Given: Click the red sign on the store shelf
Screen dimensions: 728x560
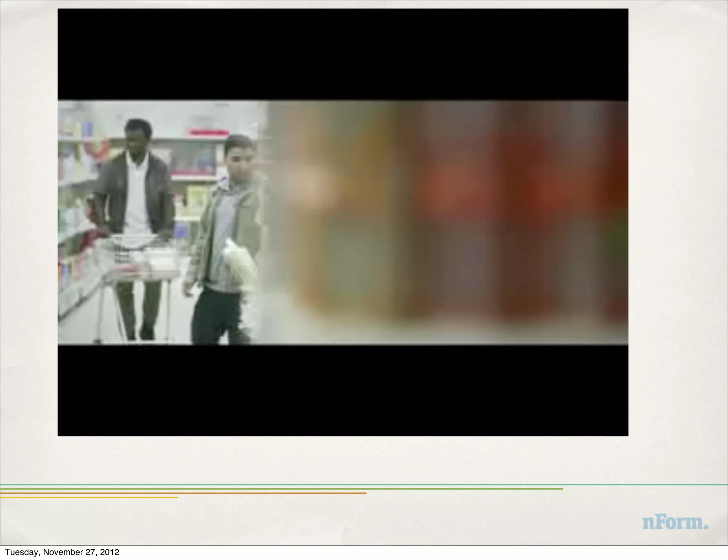Looking at the screenshot, I should (x=208, y=133).
